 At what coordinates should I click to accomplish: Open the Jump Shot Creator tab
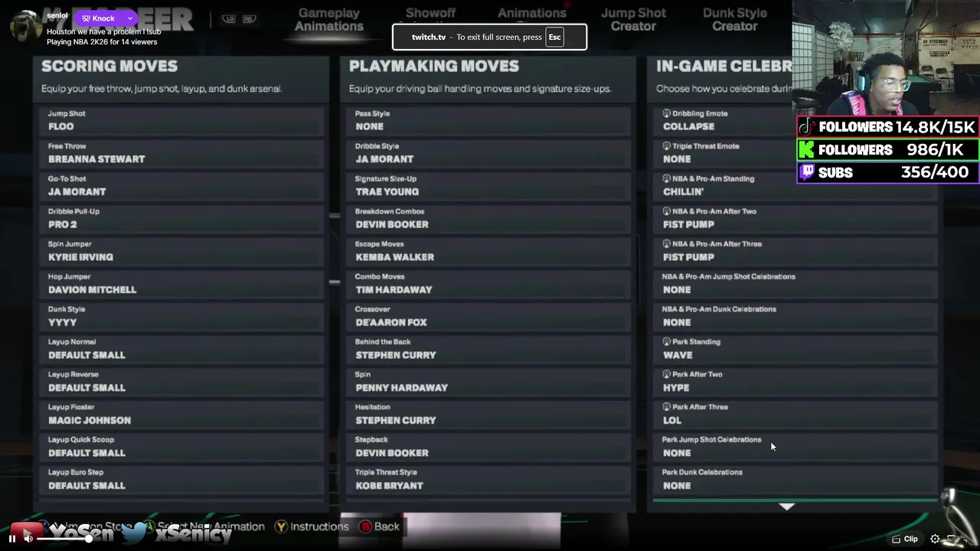[633, 19]
